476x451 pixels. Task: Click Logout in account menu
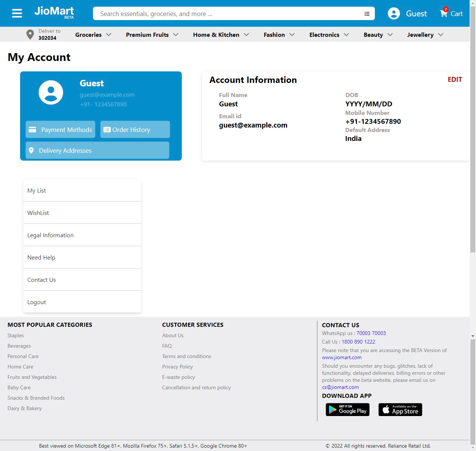(x=82, y=302)
